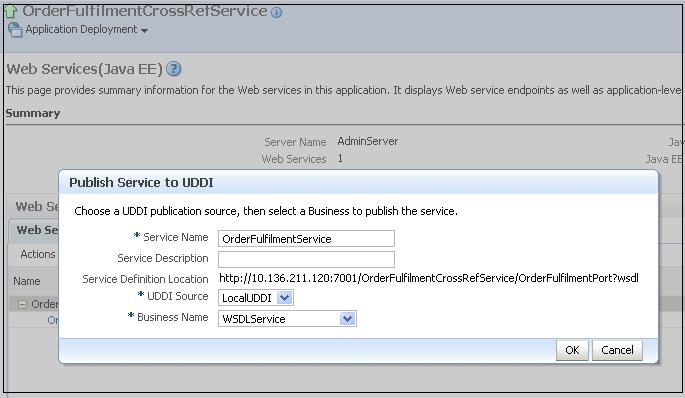
Task: Open the Actions menu behind the dialog
Action: pos(38,254)
